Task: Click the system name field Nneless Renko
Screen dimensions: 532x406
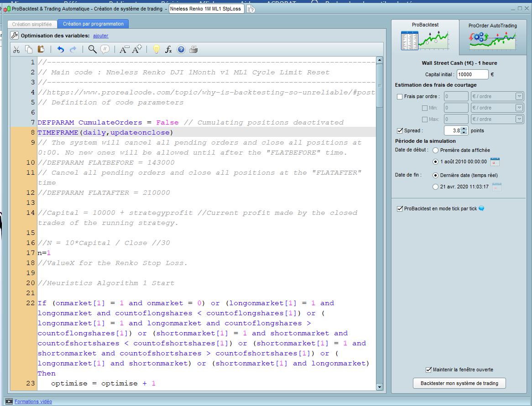Action: pyautogui.click(x=207, y=9)
